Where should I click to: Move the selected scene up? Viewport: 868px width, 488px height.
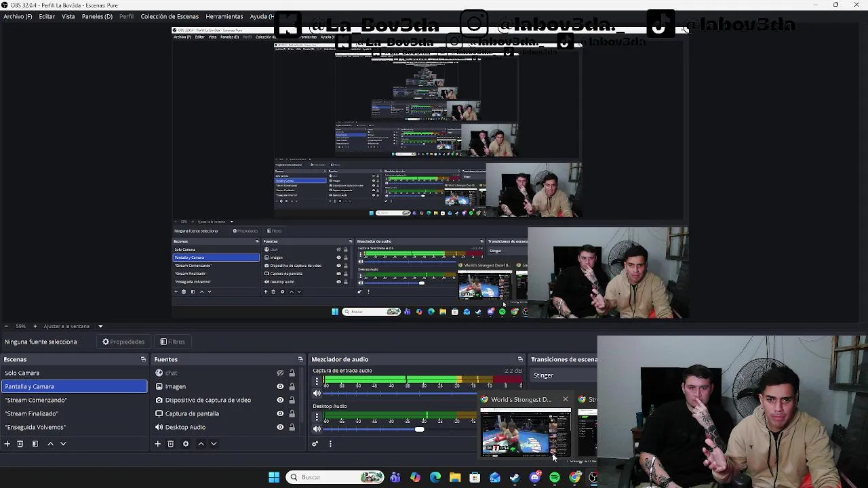50,444
